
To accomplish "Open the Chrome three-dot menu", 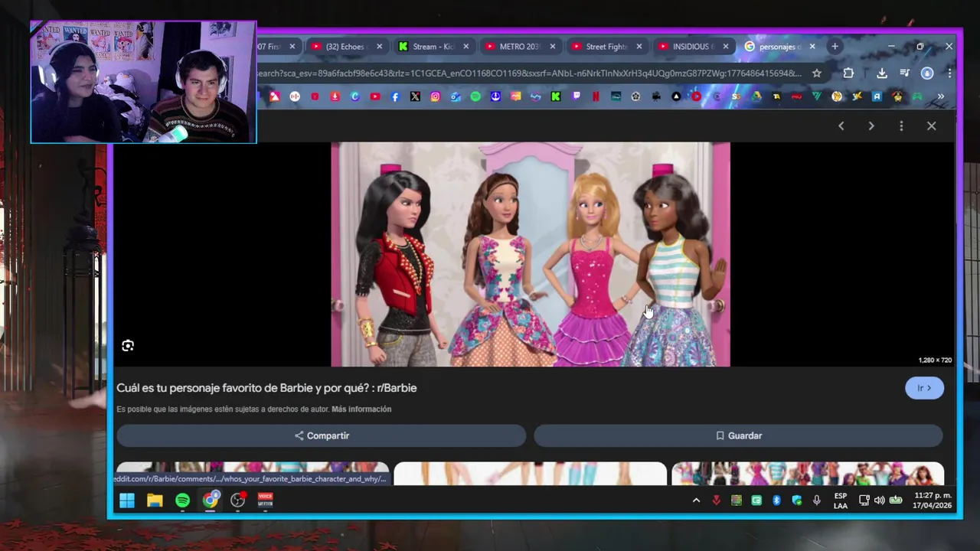I will (x=949, y=73).
